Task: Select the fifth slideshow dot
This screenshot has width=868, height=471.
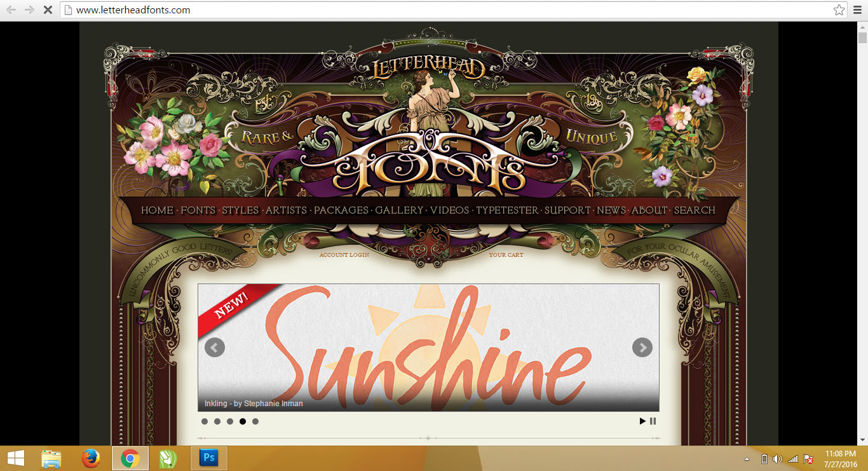Action: tap(255, 421)
